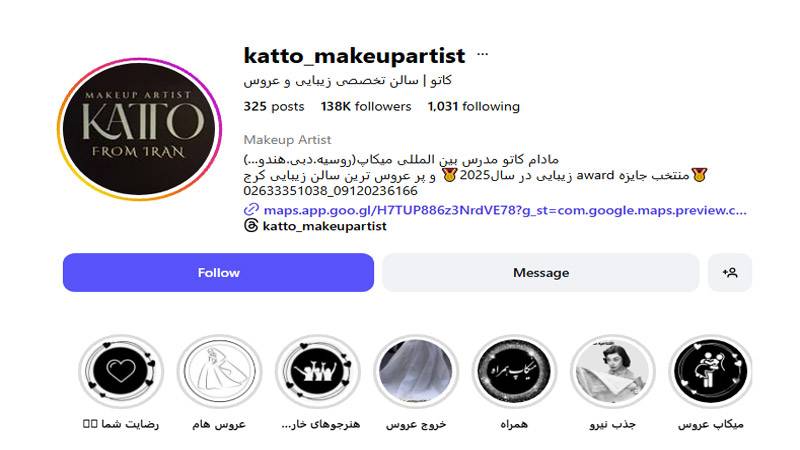Image resolution: width=800 pixels, height=450 pixels.
Task: Show the 138K followers list
Action: coord(366,107)
